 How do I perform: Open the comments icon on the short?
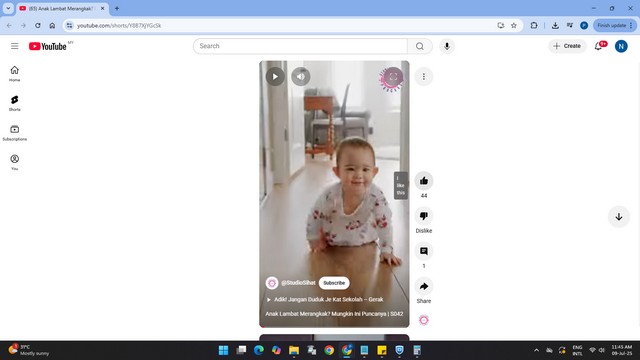pos(424,251)
